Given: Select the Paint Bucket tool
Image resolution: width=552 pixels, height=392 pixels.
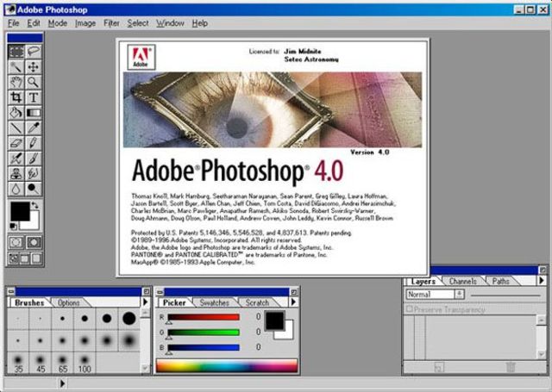Looking at the screenshot, I should (x=16, y=113).
